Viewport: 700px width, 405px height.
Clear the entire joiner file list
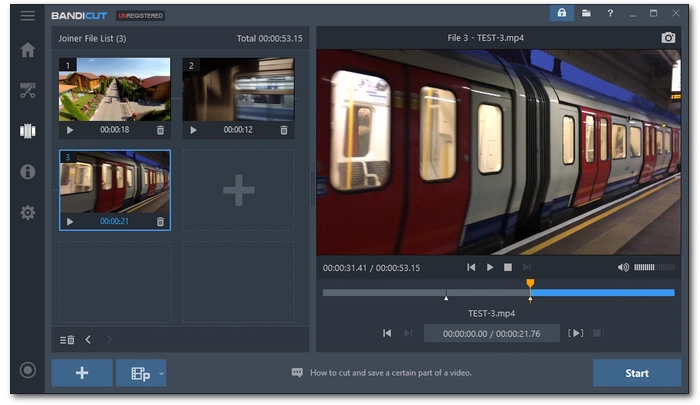[x=67, y=340]
